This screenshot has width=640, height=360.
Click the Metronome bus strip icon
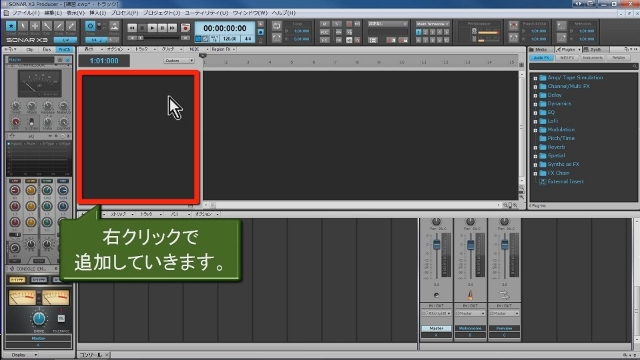[470, 295]
